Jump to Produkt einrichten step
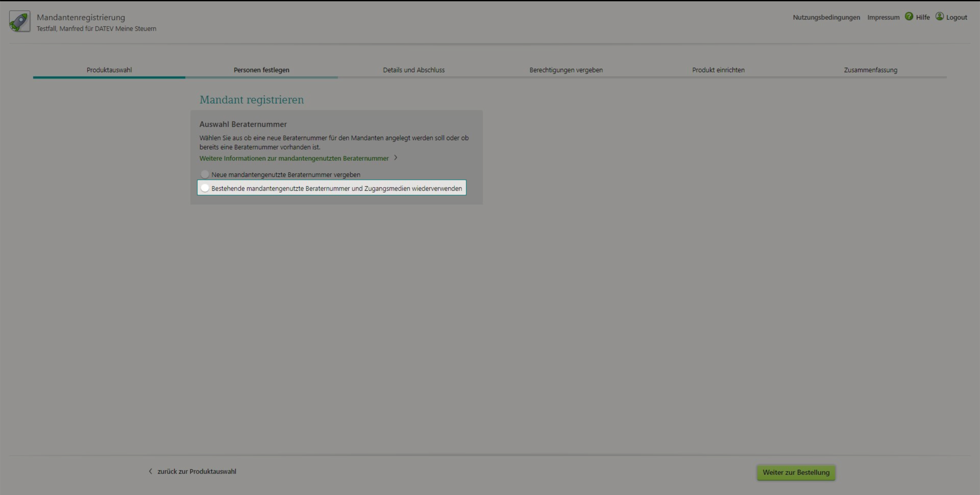This screenshot has width=980, height=495. pyautogui.click(x=718, y=70)
